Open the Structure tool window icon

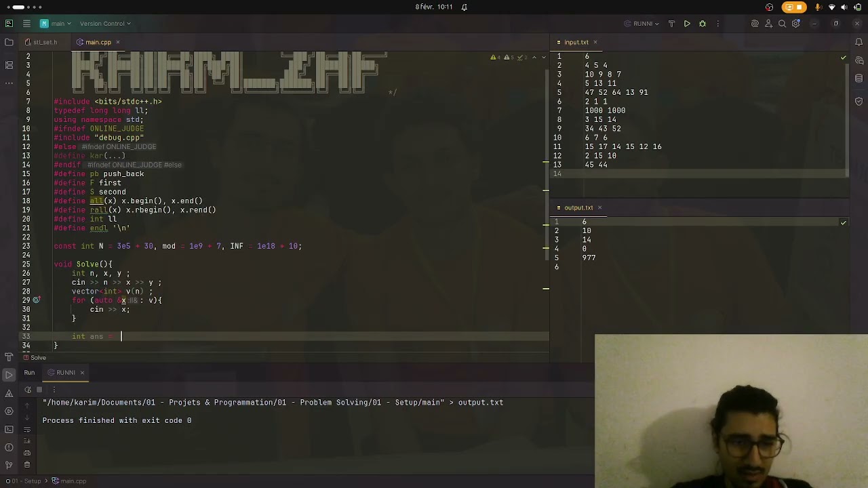click(9, 65)
